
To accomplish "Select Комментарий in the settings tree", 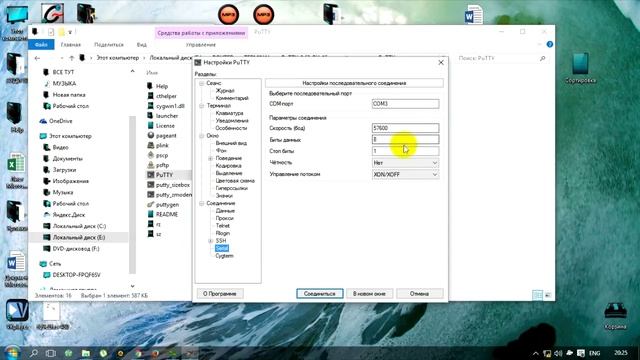I will click(232, 98).
